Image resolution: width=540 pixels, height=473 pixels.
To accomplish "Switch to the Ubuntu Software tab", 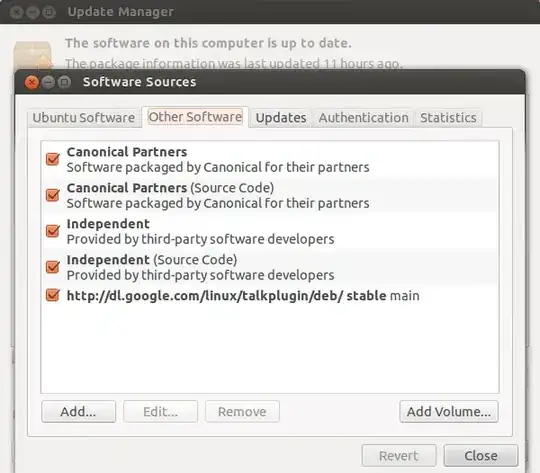I will [x=84, y=118].
